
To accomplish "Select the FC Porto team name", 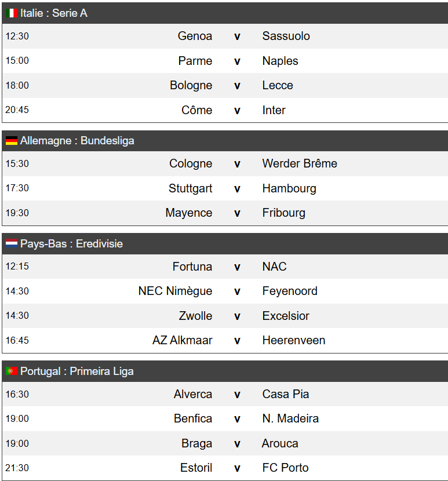I will (285, 468).
